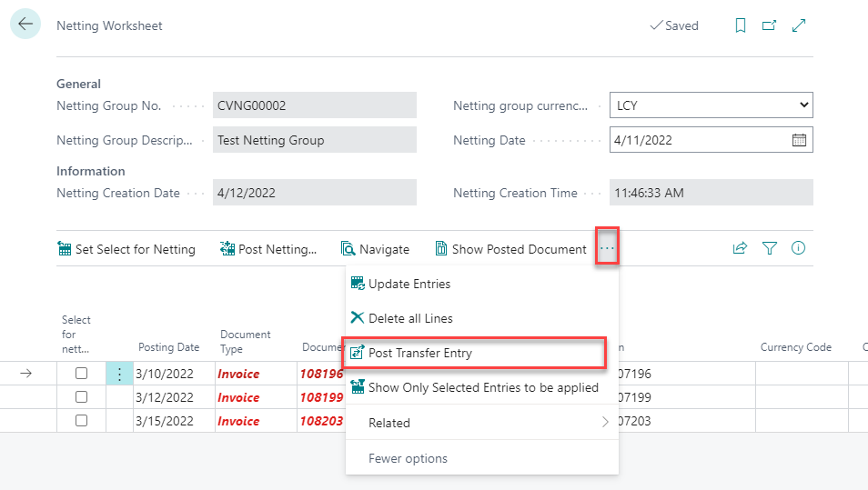Click the bookmark icon in header
This screenshot has height=490, width=868.
(x=741, y=25)
